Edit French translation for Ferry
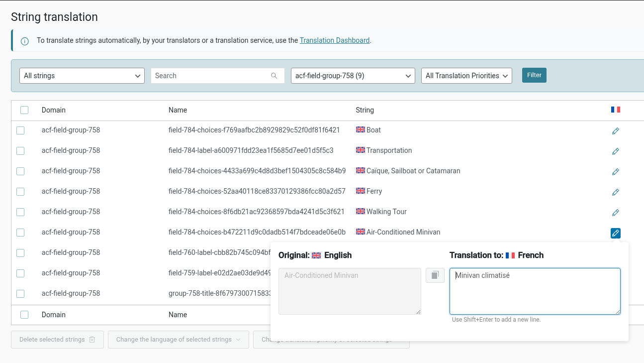This screenshot has width=644, height=363. (615, 192)
